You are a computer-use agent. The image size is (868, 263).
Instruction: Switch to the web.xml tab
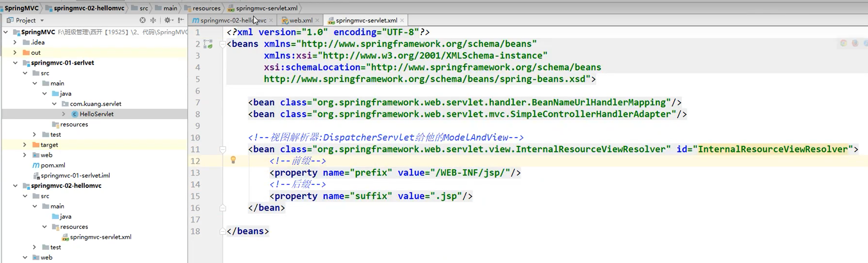(301, 20)
